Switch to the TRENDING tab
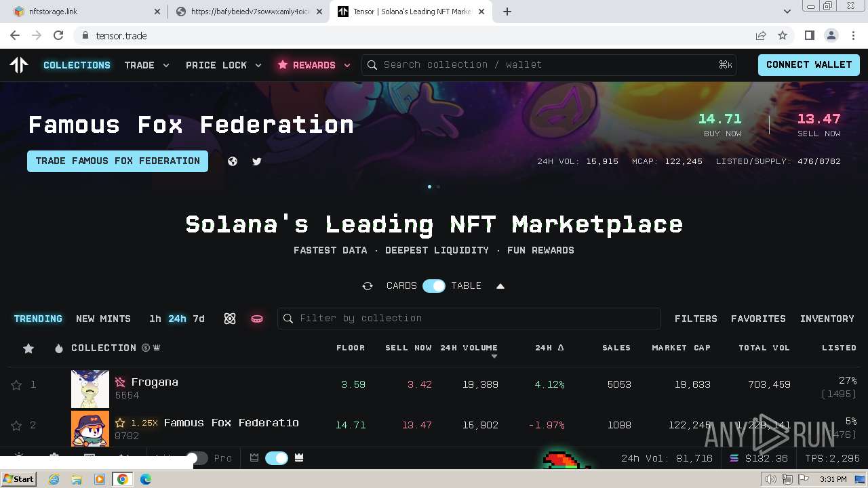 click(38, 319)
